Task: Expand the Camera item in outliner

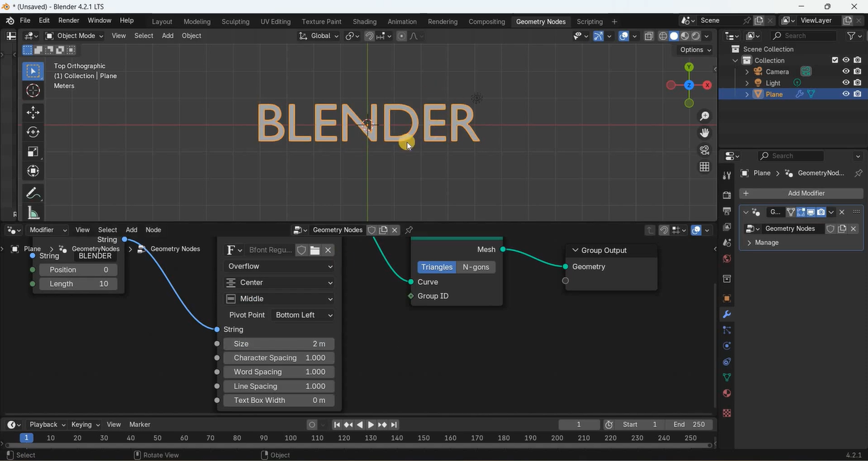Action: pos(747,72)
